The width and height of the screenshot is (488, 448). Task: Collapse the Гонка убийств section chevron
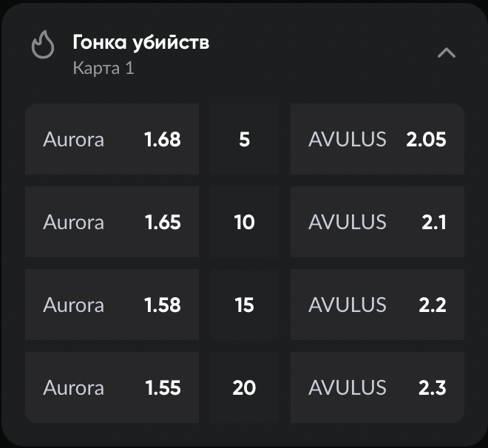(447, 52)
